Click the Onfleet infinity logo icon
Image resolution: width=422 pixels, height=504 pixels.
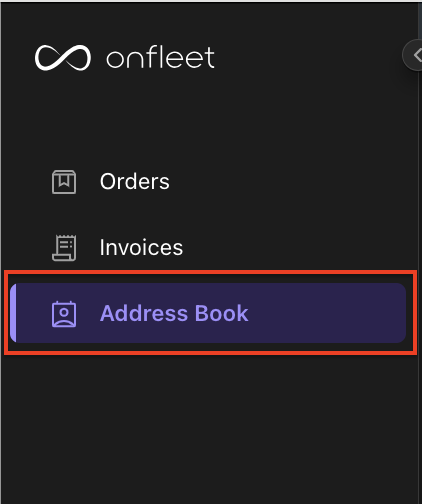[63, 58]
